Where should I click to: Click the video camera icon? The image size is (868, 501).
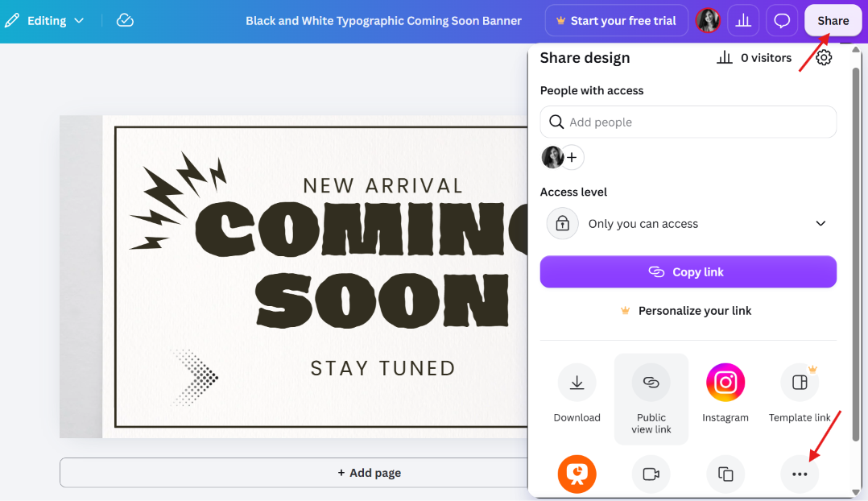pos(651,474)
